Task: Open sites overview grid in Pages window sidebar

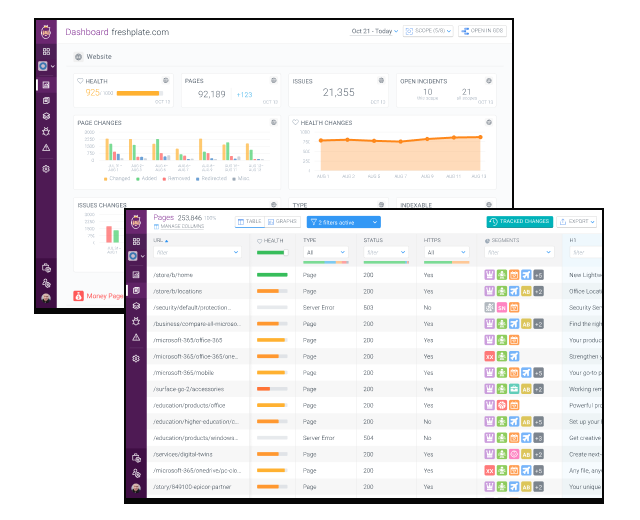Action: tap(136, 241)
